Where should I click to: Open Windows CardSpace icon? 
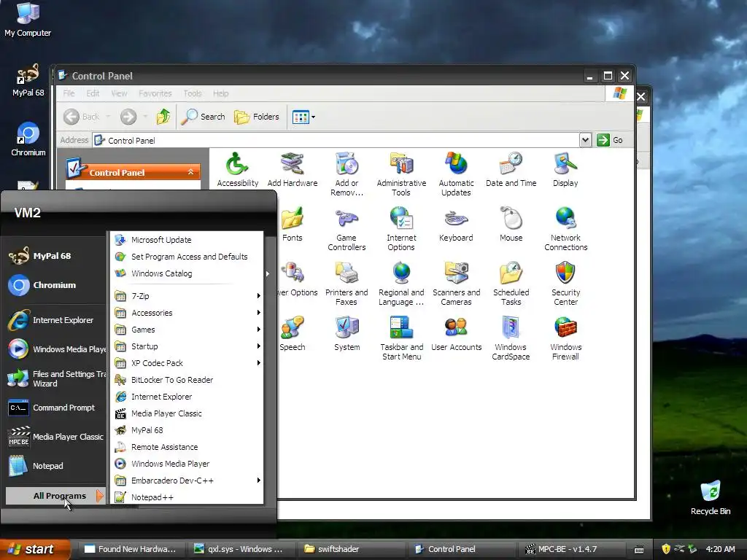[511, 338]
